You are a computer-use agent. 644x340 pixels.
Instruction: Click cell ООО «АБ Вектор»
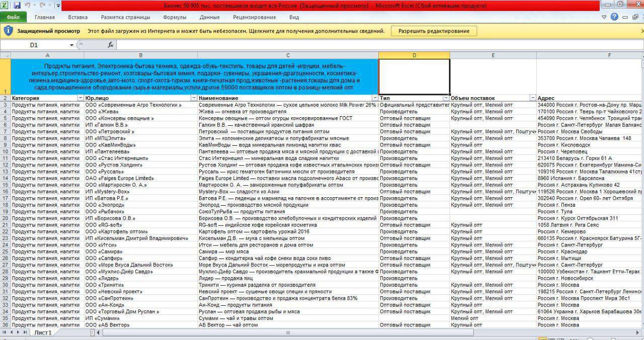[x=141, y=325]
